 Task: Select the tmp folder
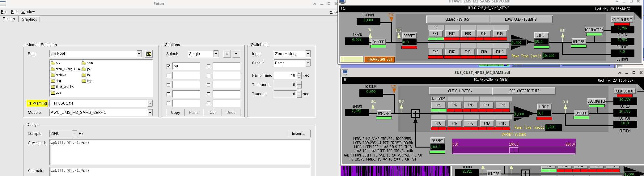click(x=87, y=81)
